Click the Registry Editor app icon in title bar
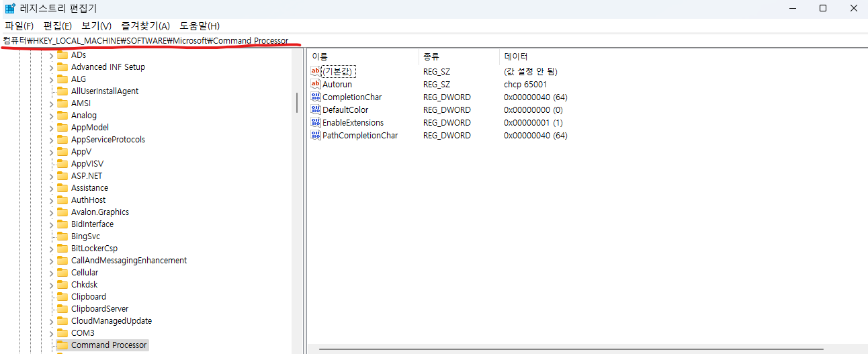 coord(10,8)
